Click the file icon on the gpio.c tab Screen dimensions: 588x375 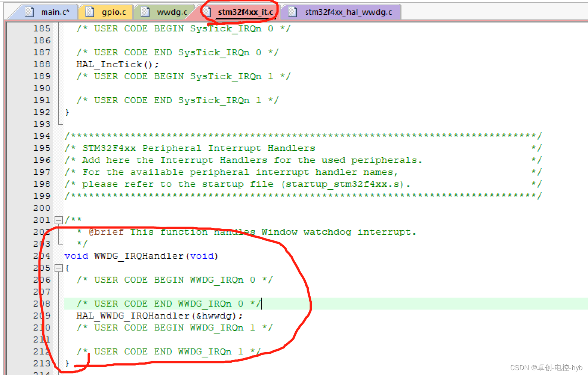(x=90, y=12)
